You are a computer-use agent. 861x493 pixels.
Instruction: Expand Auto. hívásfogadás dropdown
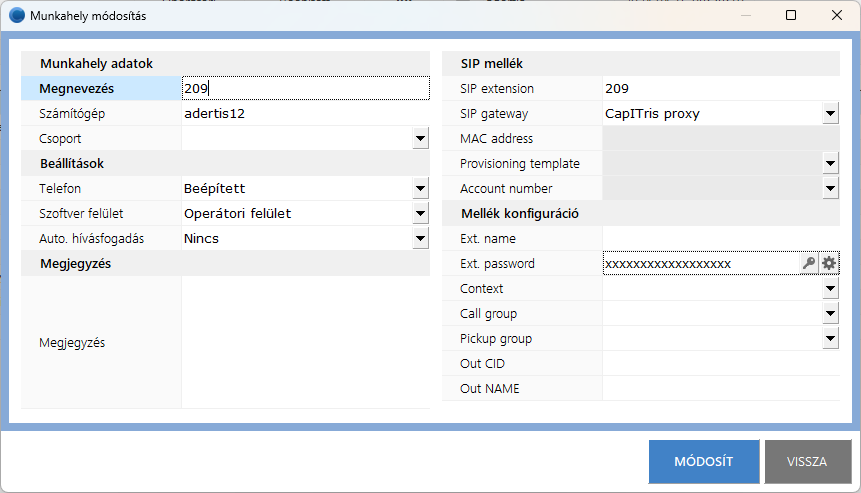click(x=421, y=239)
